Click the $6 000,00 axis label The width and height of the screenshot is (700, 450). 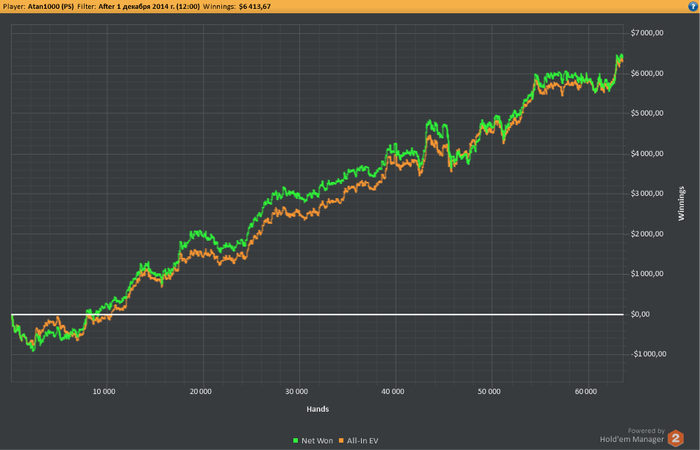point(646,73)
